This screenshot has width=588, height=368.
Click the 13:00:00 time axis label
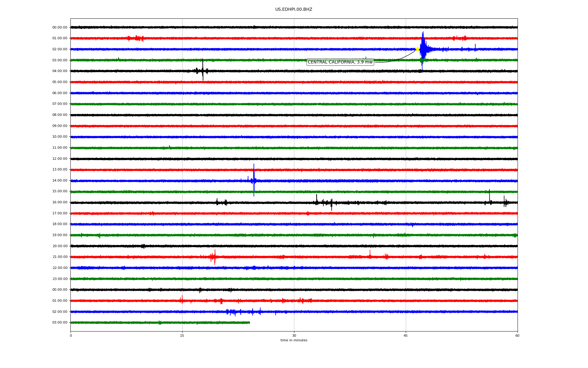coord(60,170)
